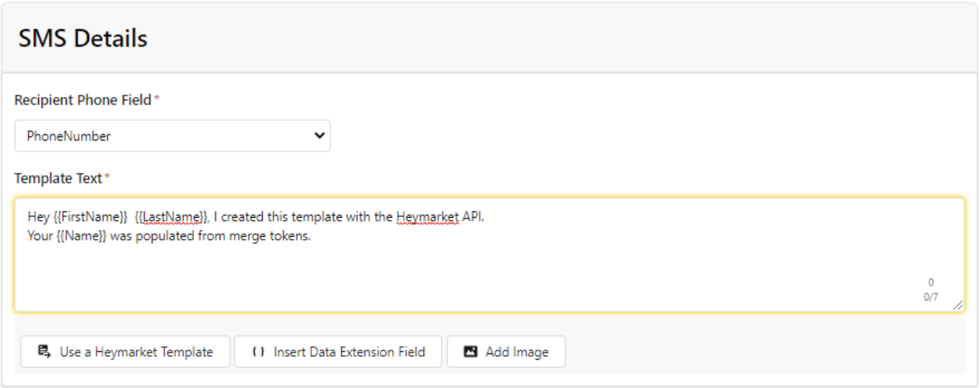Image resolution: width=980 pixels, height=388 pixels.
Task: Click Insert Data Extension Field button
Action: coord(338,351)
